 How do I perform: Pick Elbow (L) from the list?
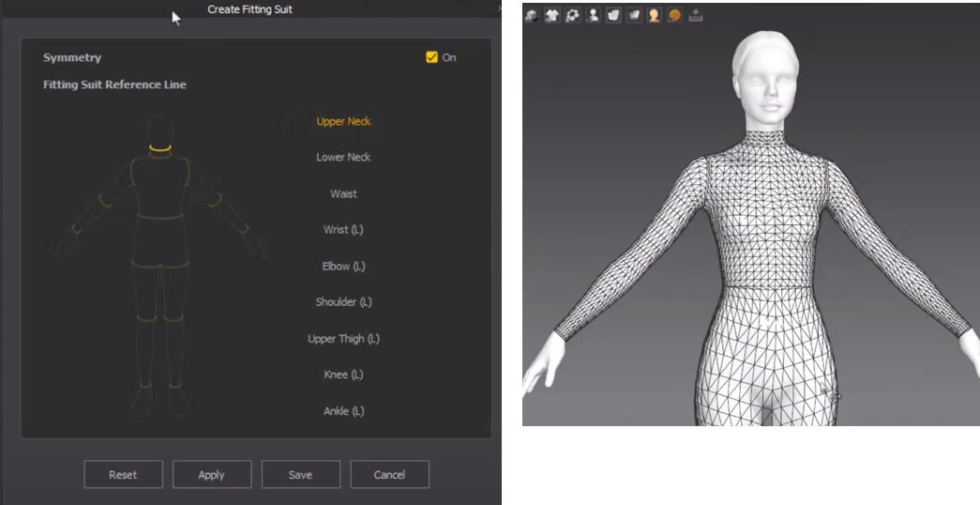(343, 266)
